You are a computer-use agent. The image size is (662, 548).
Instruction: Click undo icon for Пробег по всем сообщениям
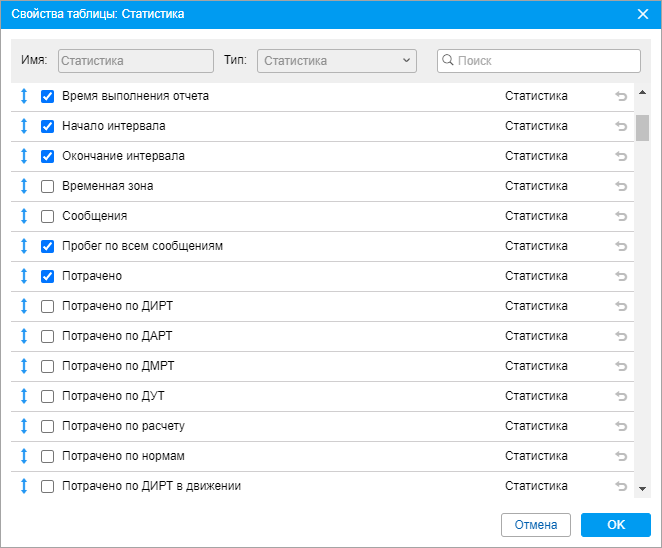coord(621,246)
